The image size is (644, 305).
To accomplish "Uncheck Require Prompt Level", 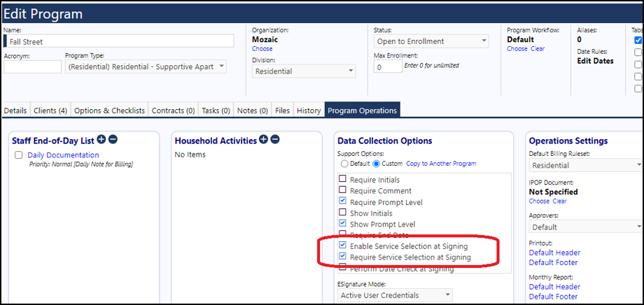I will click(x=342, y=201).
